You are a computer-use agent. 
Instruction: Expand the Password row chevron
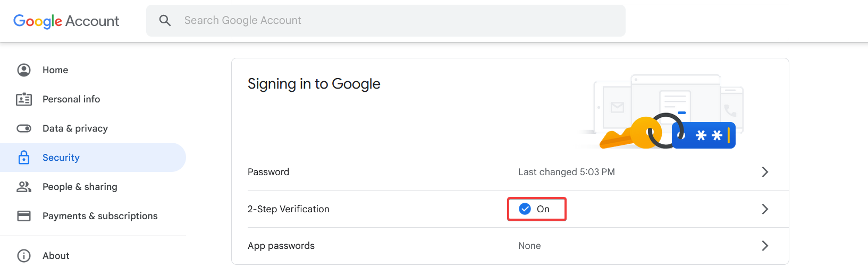765,172
